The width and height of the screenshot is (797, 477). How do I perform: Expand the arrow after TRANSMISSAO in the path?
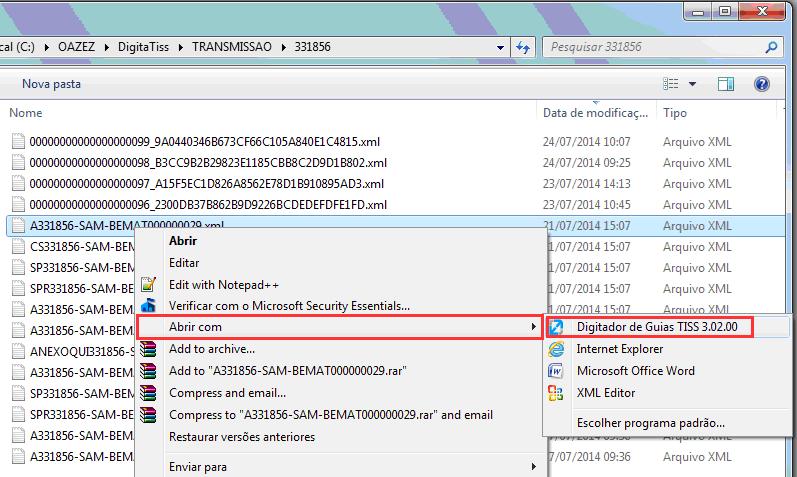pos(283,47)
